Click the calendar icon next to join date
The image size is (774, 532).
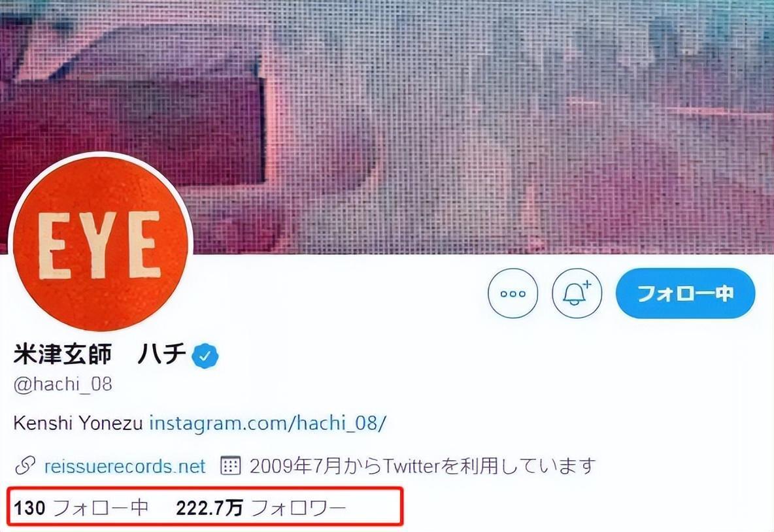tap(230, 466)
